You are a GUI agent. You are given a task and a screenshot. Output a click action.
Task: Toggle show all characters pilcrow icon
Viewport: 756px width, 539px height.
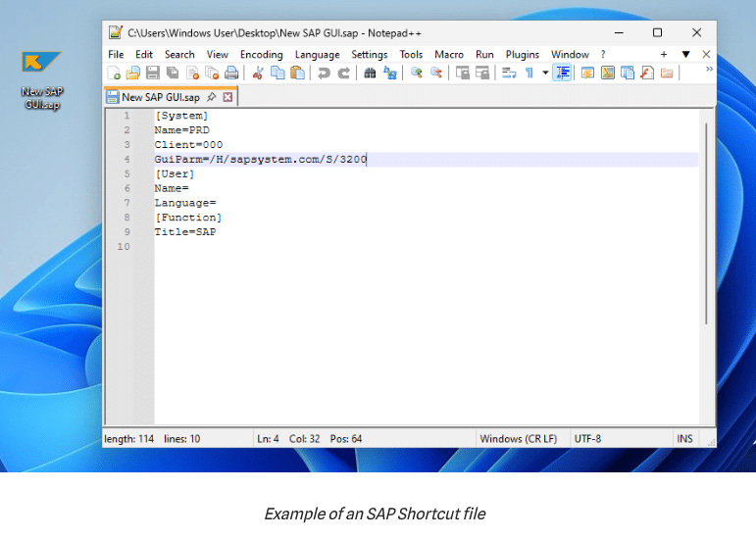tap(529, 73)
